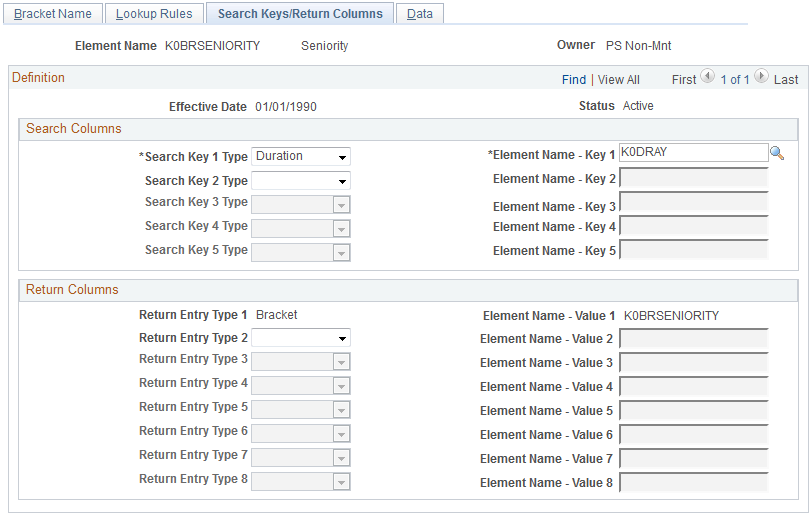
Task: Open lookup for Element Name Key 1
Action: tap(777, 153)
